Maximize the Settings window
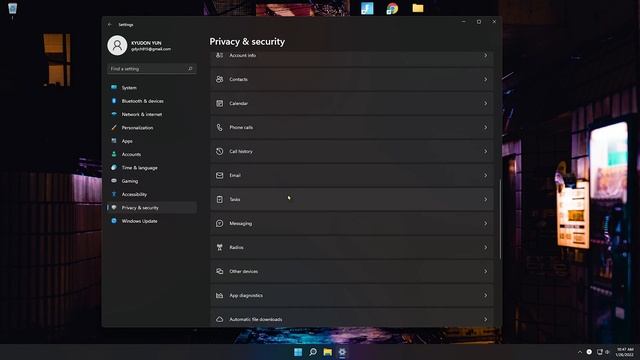The height and width of the screenshot is (360, 640). (x=479, y=22)
